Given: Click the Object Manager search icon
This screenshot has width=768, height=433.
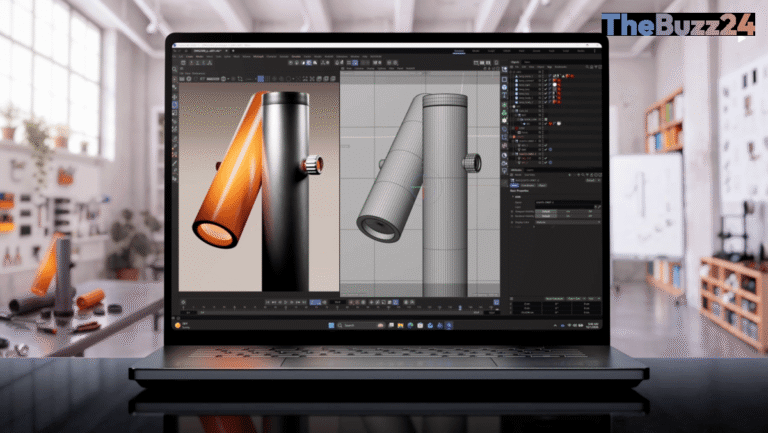Looking at the screenshot, I should coord(587,67).
